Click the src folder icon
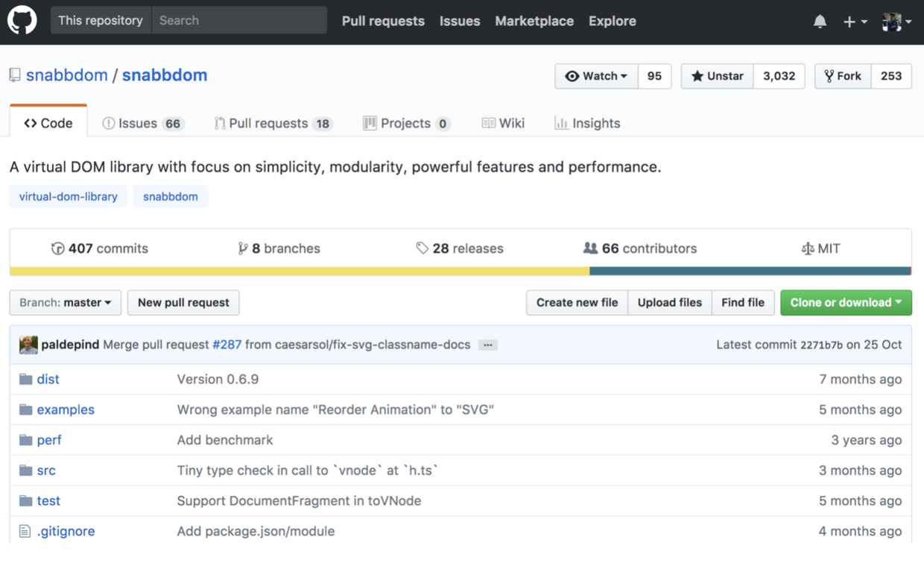 (x=26, y=471)
